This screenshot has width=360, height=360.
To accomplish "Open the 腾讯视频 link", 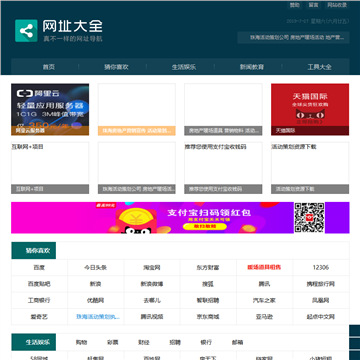I will pyautogui.click(x=152, y=317).
